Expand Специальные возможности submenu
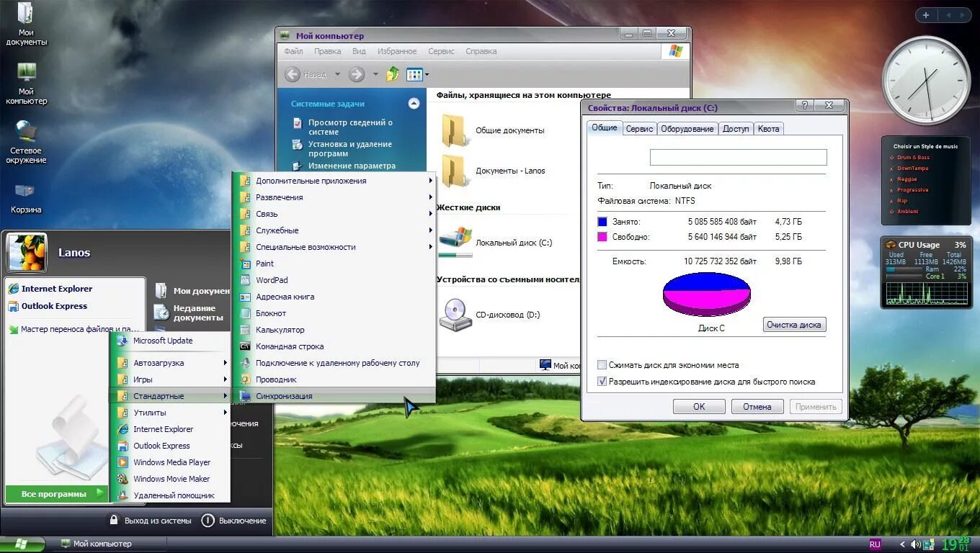This screenshot has width=980, height=553. (x=335, y=247)
